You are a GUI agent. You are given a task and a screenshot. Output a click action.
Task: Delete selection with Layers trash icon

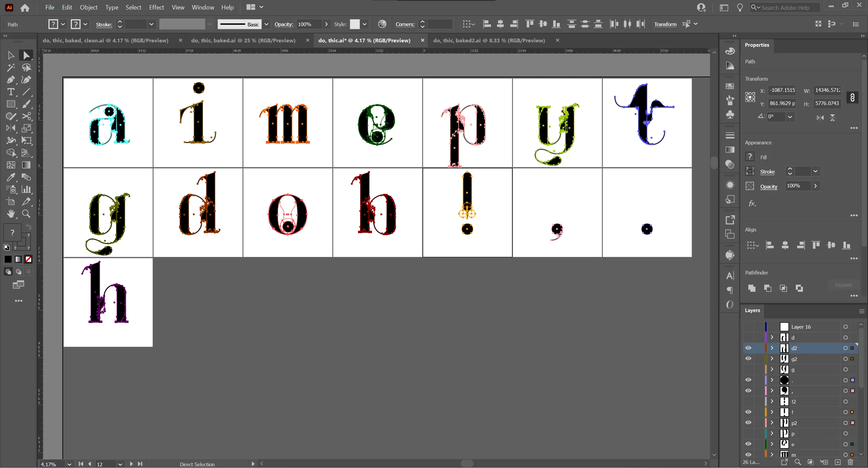coord(850,462)
